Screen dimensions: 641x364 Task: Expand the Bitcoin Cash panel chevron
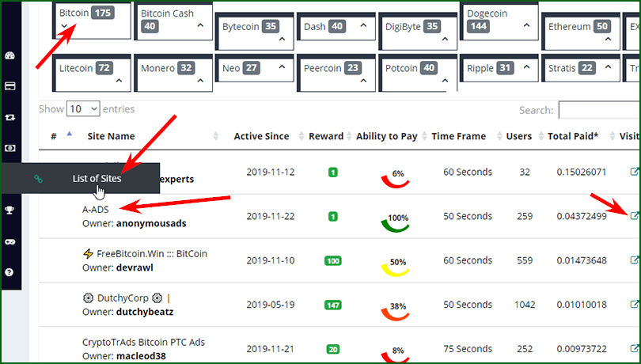point(200,26)
